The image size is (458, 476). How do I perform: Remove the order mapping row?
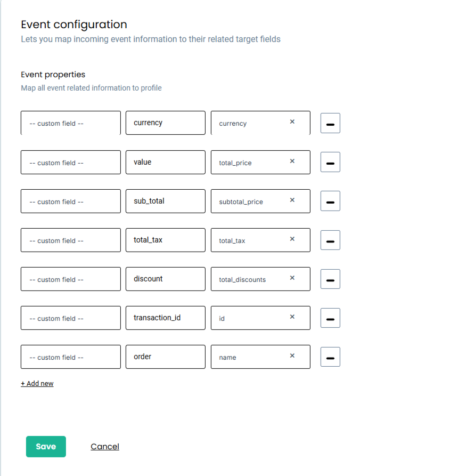[330, 357]
